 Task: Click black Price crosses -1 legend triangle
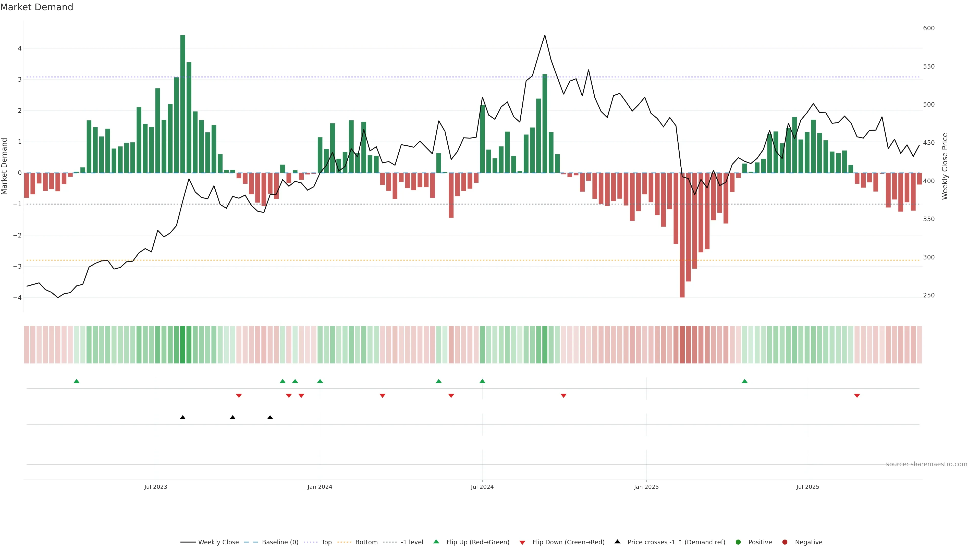click(x=617, y=542)
